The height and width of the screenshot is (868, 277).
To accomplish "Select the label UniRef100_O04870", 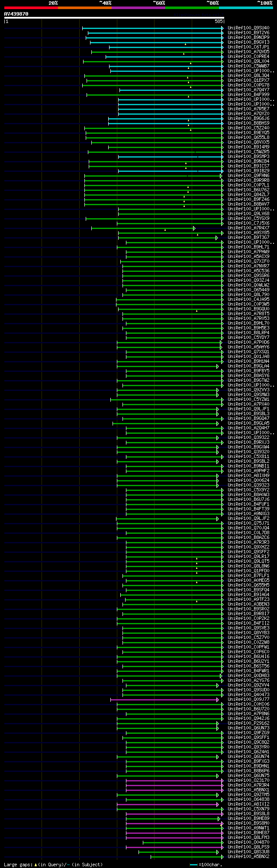I will coord(248,842).
